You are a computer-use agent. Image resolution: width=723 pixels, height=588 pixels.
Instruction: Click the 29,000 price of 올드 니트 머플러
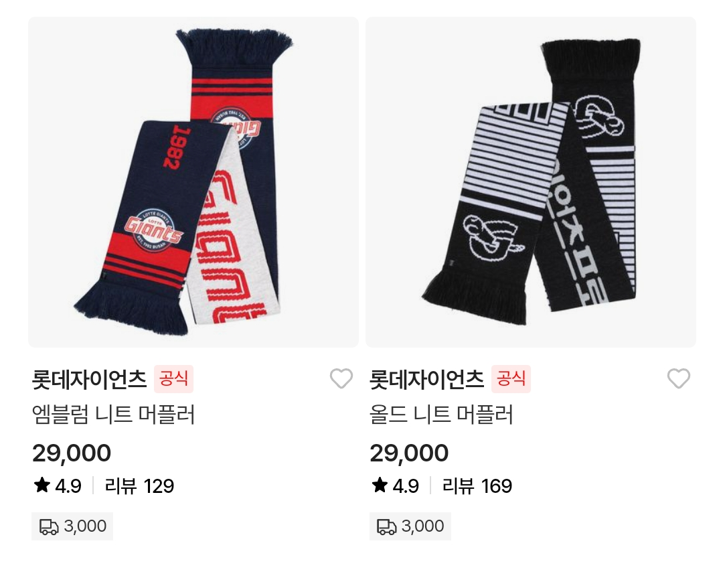pyautogui.click(x=409, y=453)
